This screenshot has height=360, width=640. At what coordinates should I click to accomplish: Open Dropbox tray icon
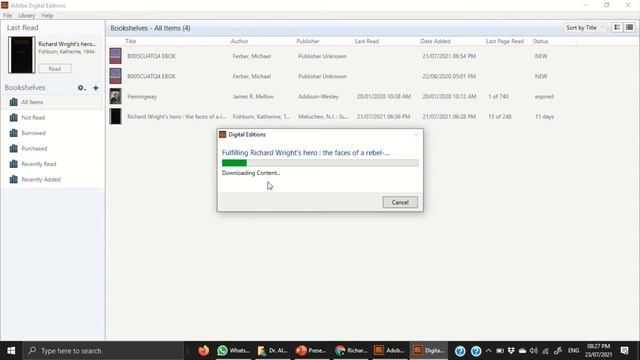pos(511,351)
